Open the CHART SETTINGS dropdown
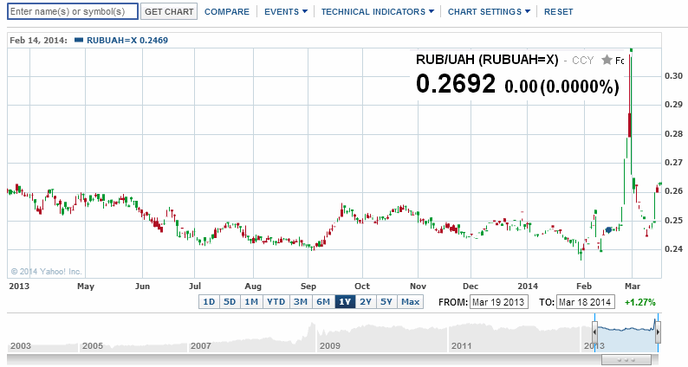Viewport: 688px width, 367px height. click(x=489, y=12)
